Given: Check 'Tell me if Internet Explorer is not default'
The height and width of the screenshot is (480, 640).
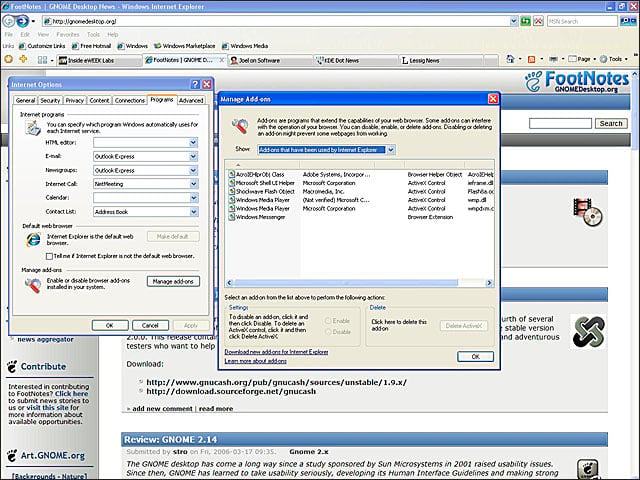Looking at the screenshot, I should coord(49,256).
